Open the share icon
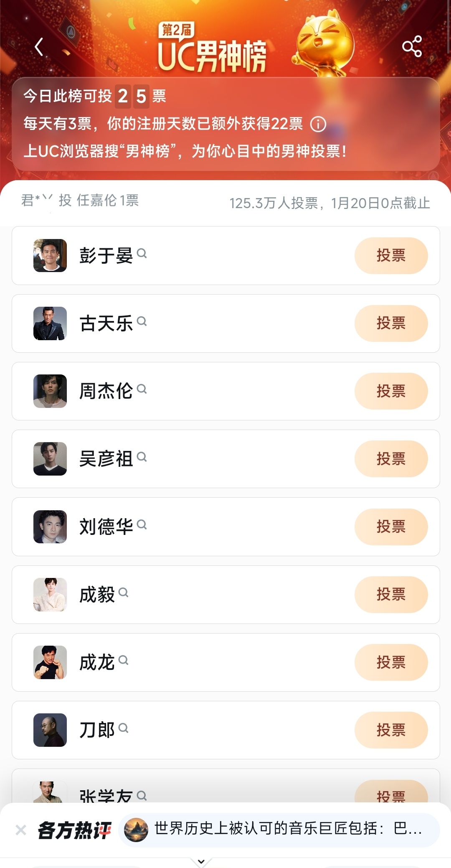451x868 pixels. click(412, 46)
